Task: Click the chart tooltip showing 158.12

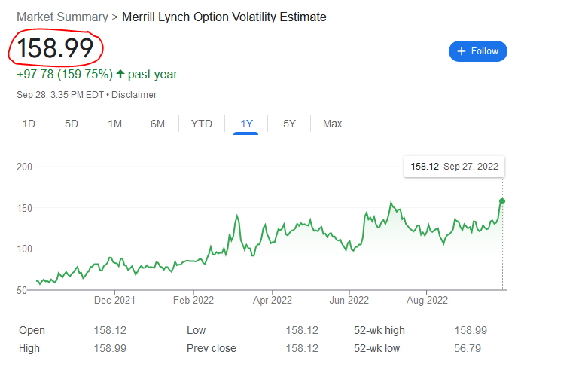Action: 454,167
